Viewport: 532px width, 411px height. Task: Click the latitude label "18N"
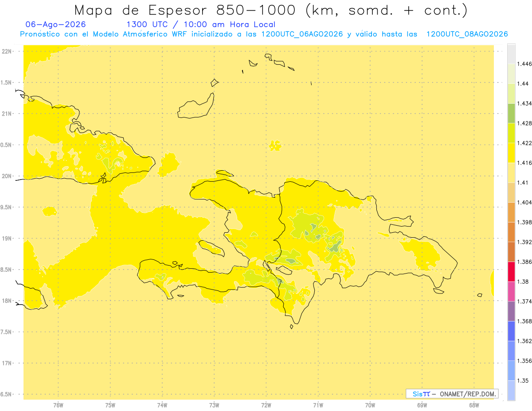8,301
